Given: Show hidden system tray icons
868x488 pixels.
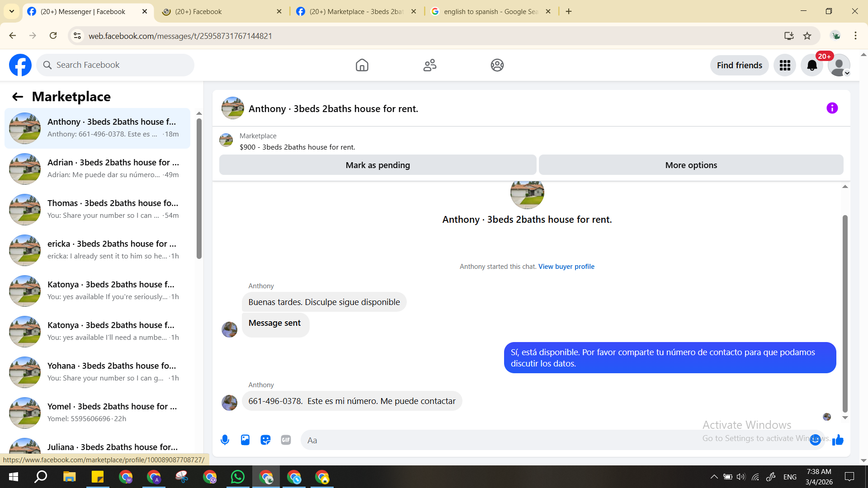Looking at the screenshot, I should coord(714,477).
